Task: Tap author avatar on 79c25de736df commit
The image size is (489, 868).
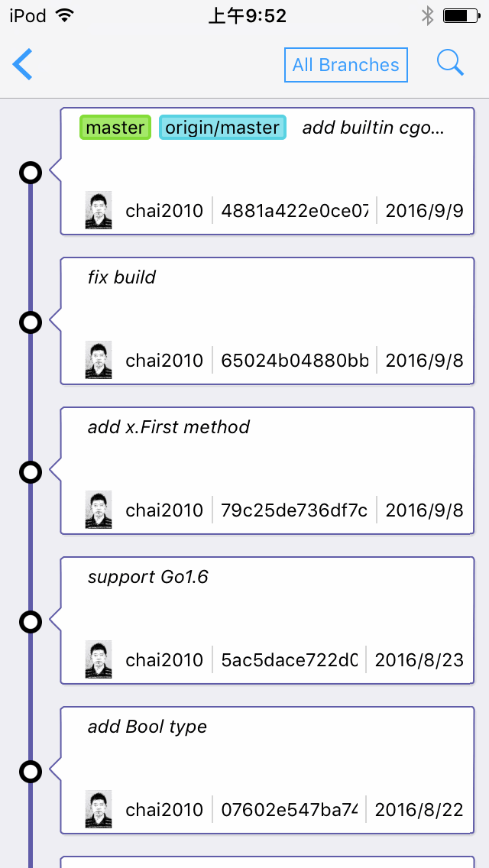Action: tap(99, 510)
